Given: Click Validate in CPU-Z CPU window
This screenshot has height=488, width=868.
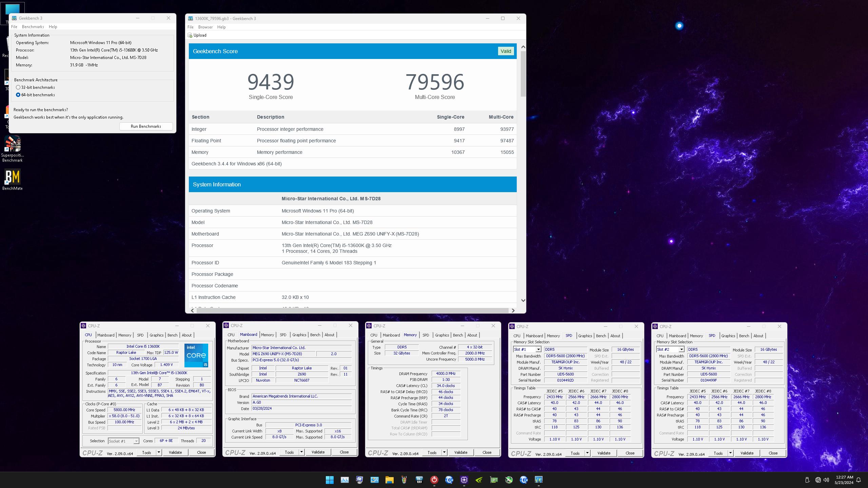Looking at the screenshot, I should 175,452.
